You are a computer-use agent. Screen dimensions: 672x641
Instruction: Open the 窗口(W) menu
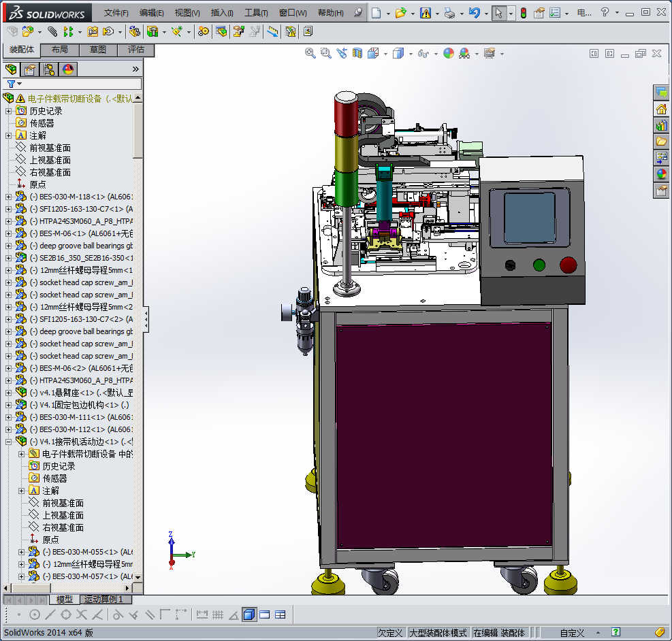[293, 14]
